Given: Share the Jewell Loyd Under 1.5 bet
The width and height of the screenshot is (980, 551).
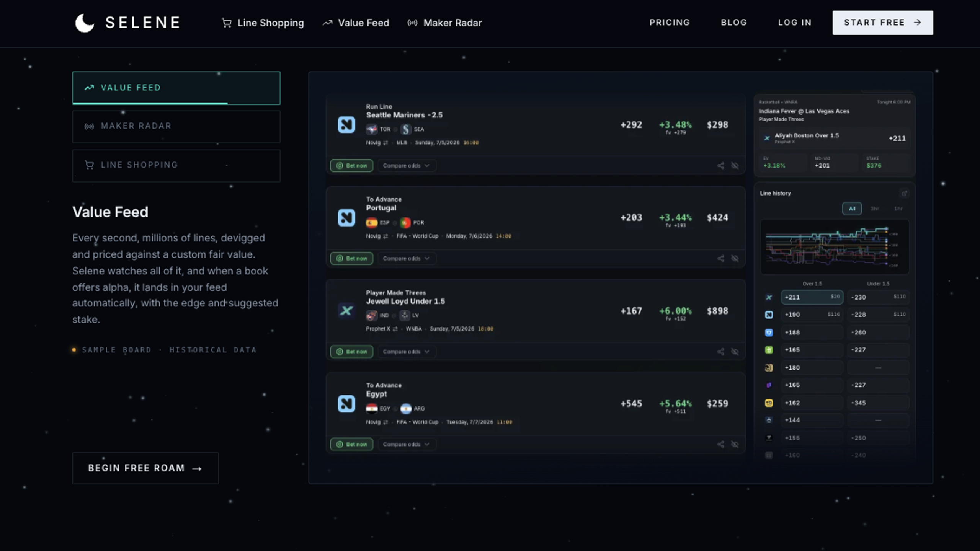Looking at the screenshot, I should pyautogui.click(x=720, y=352).
